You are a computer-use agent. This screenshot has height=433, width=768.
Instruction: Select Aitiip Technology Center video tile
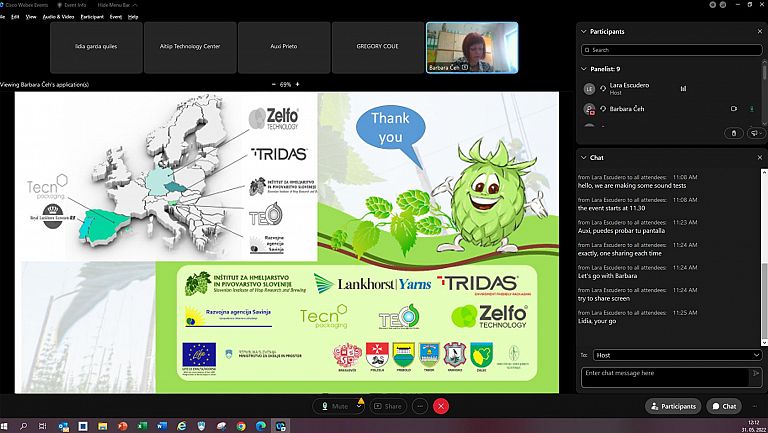coord(190,47)
